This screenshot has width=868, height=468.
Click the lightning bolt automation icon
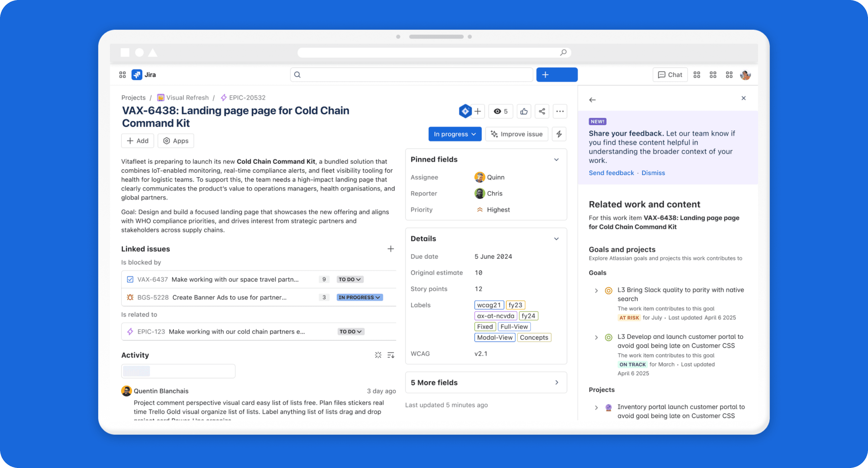[x=559, y=134]
